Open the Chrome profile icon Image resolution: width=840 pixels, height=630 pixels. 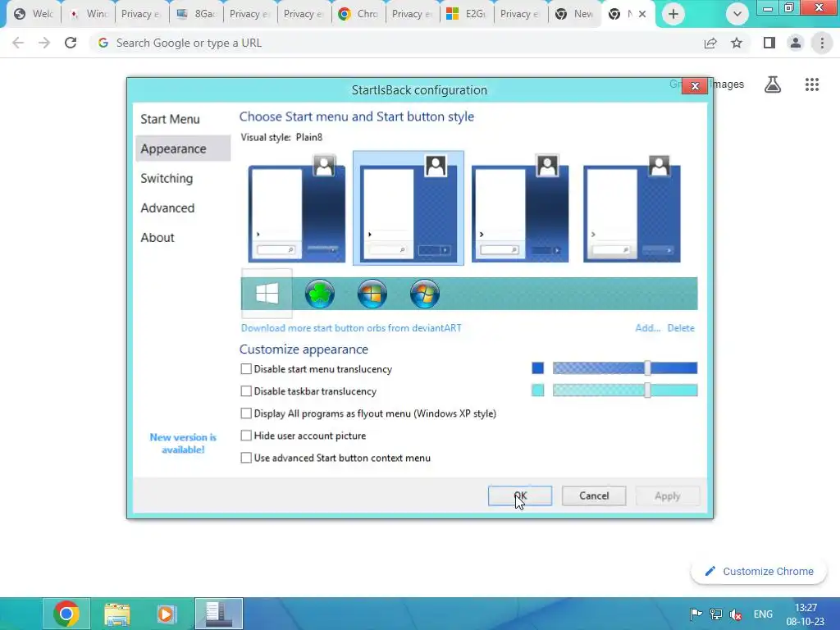pos(796,43)
